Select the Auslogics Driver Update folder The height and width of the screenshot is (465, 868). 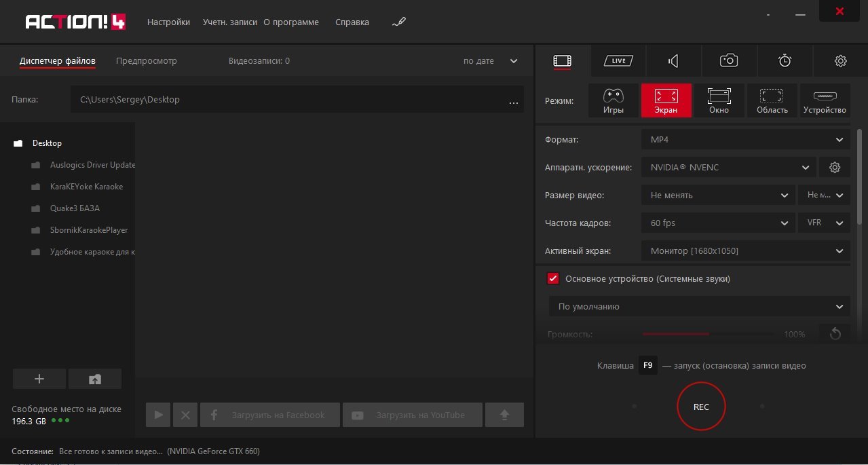click(92, 165)
